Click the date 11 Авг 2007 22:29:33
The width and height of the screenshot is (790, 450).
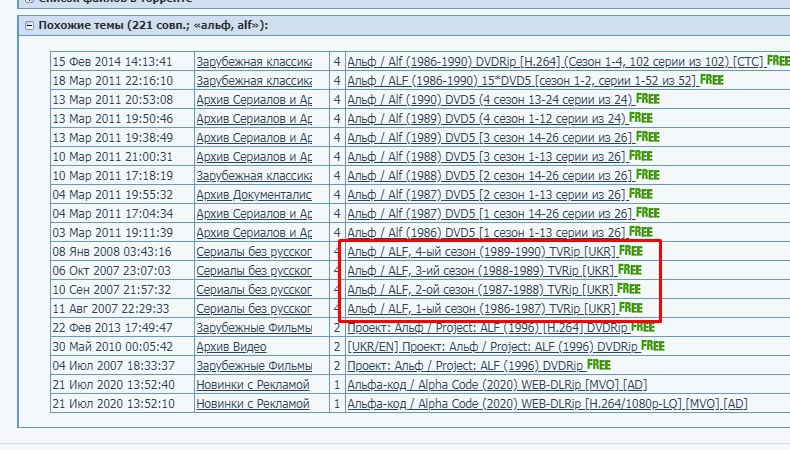click(111, 308)
